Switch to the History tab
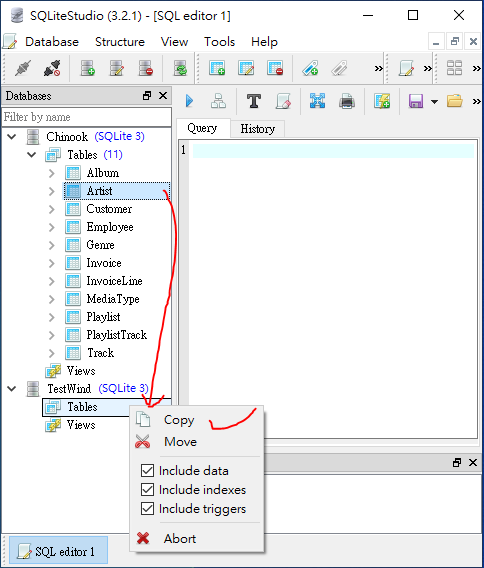The image size is (484, 568). coord(257,129)
